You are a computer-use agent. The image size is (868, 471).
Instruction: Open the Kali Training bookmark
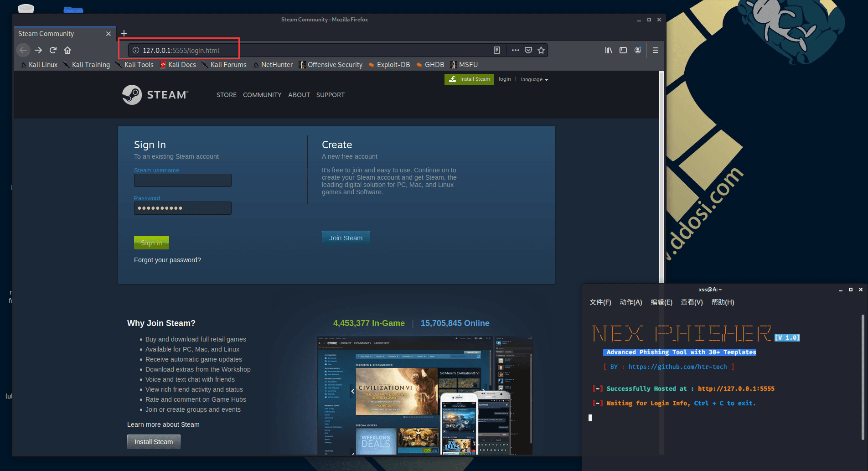click(x=87, y=65)
